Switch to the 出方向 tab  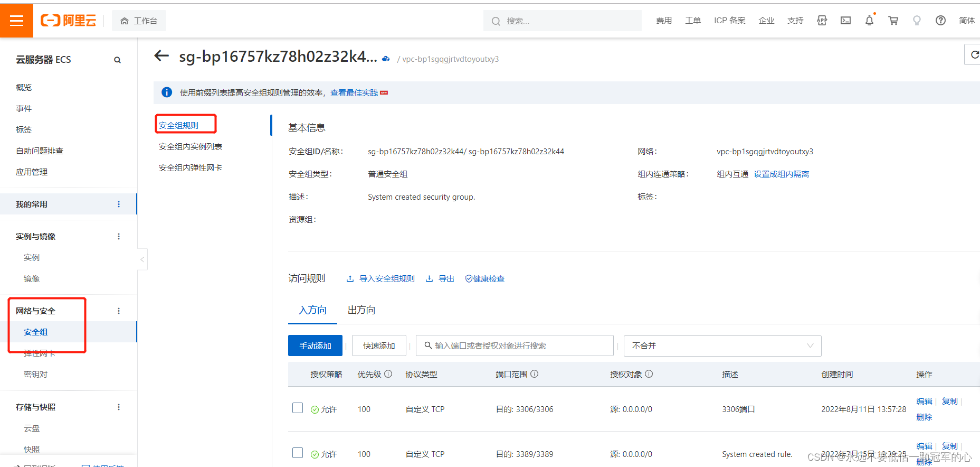click(x=361, y=310)
